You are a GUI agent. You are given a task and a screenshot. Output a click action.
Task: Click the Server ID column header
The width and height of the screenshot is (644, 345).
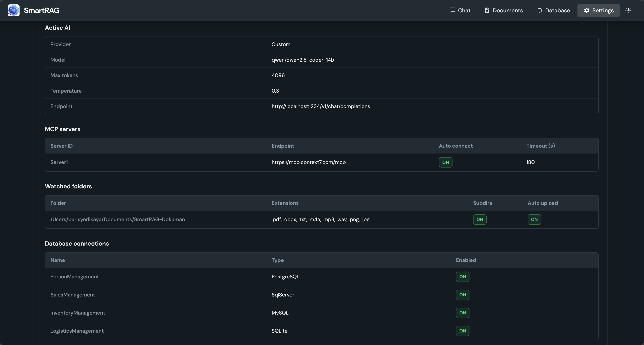(x=62, y=146)
